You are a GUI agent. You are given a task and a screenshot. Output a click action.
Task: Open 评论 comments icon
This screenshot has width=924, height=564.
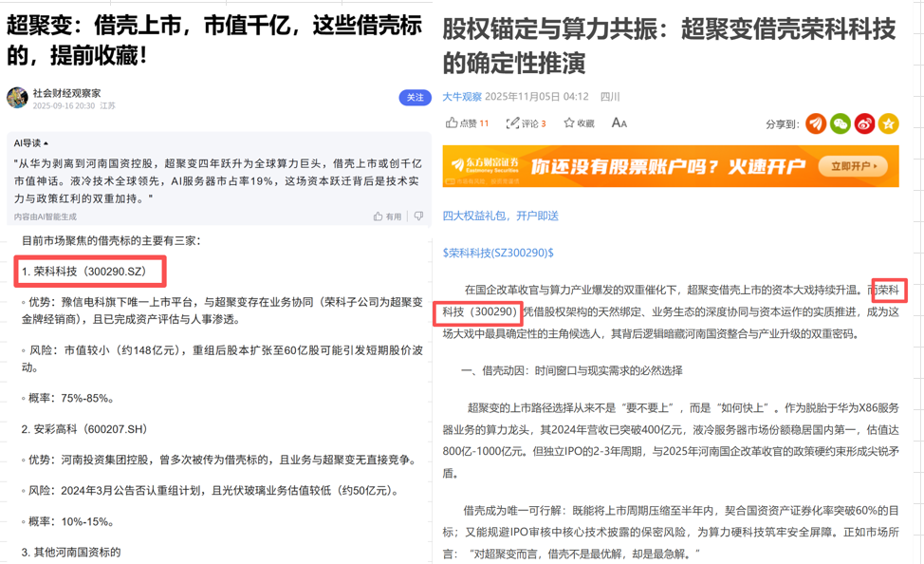pos(512,122)
